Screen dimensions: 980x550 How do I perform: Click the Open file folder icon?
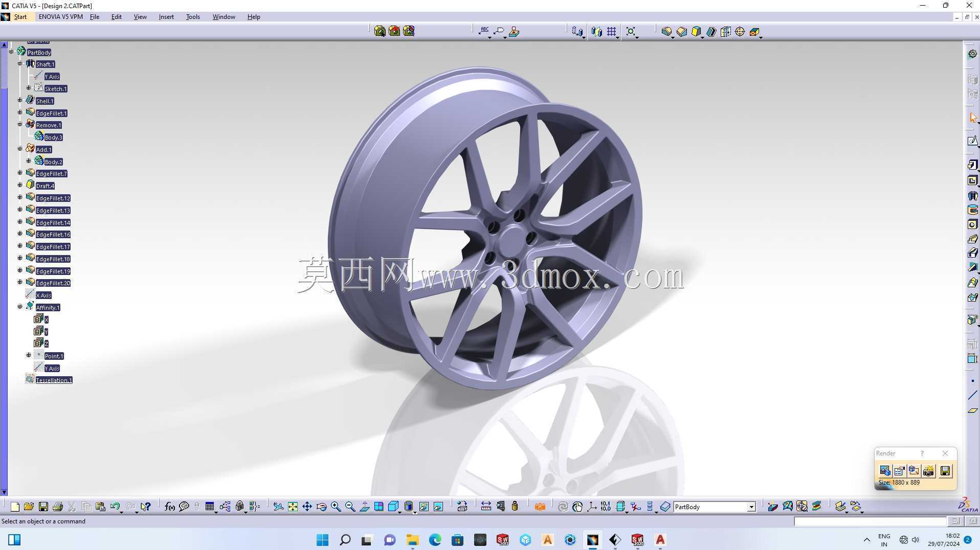29,507
